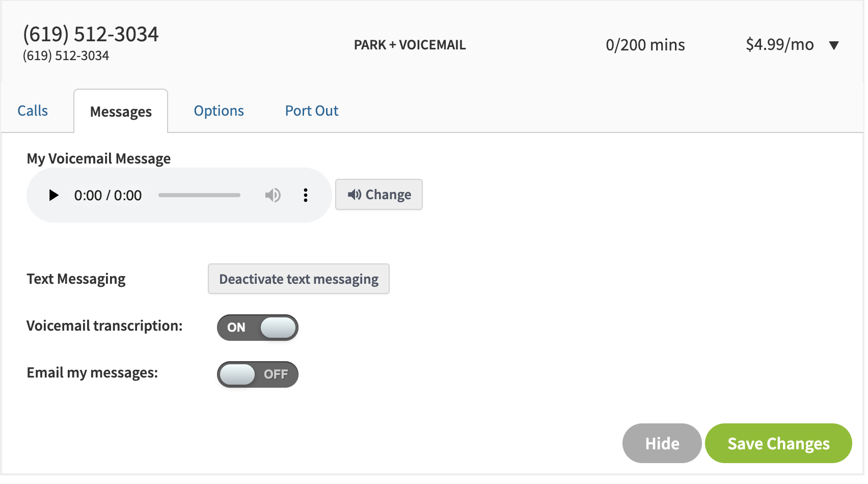The height and width of the screenshot is (484, 868).
Task: Select the Messages tab
Action: (x=121, y=111)
